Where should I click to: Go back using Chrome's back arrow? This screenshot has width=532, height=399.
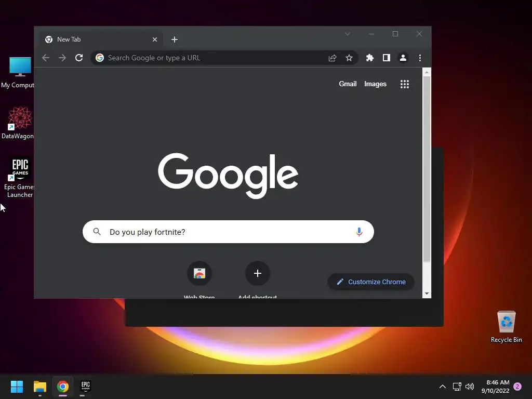(46, 58)
